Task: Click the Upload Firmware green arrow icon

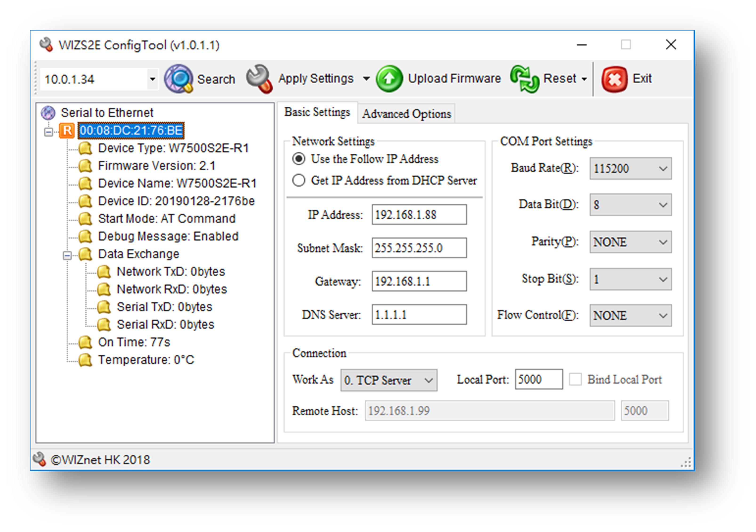Action: click(x=389, y=78)
